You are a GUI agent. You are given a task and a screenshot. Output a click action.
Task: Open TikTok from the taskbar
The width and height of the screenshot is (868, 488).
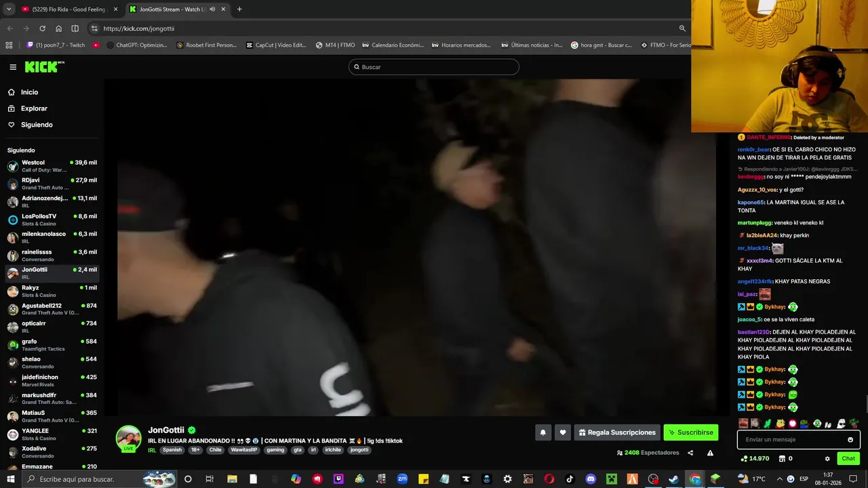pos(570,479)
